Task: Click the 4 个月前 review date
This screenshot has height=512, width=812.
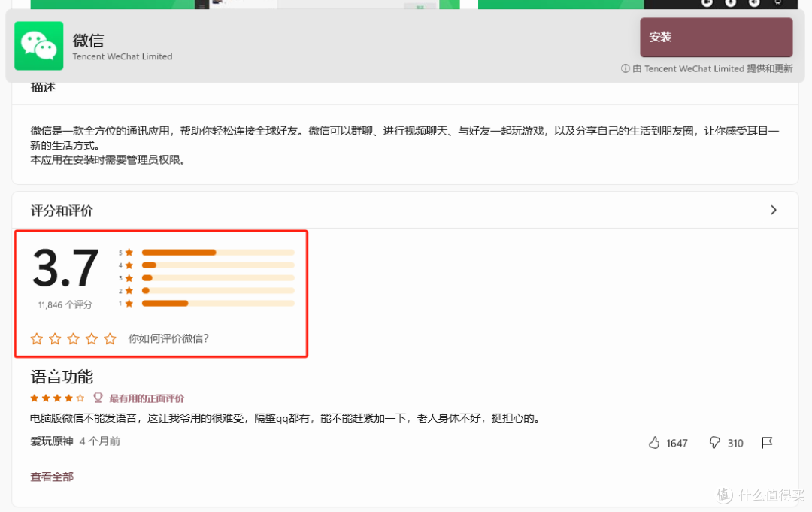Action: pos(99,441)
